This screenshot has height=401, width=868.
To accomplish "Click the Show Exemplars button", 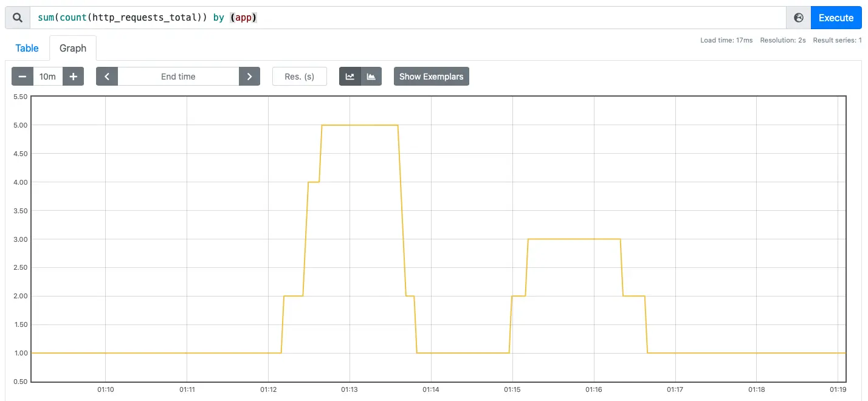I will 432,77.
